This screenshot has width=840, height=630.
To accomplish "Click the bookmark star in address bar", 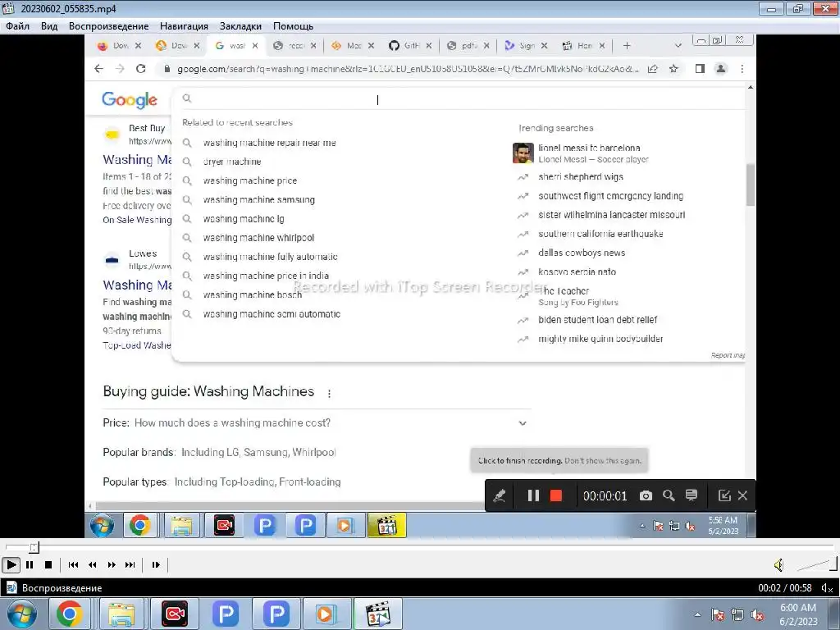I will click(674, 69).
